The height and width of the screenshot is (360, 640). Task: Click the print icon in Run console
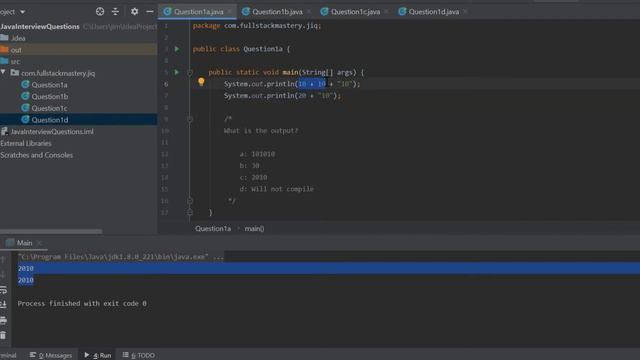coord(4,320)
